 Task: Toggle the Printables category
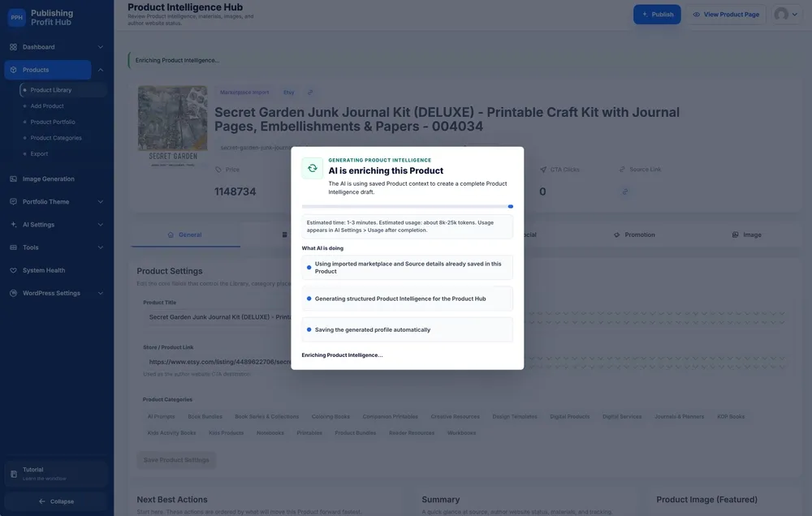point(309,433)
